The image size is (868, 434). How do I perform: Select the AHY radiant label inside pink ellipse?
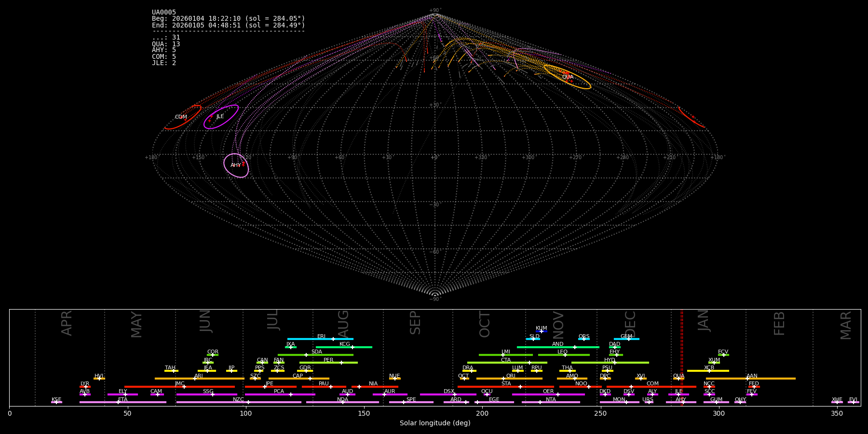235,165
